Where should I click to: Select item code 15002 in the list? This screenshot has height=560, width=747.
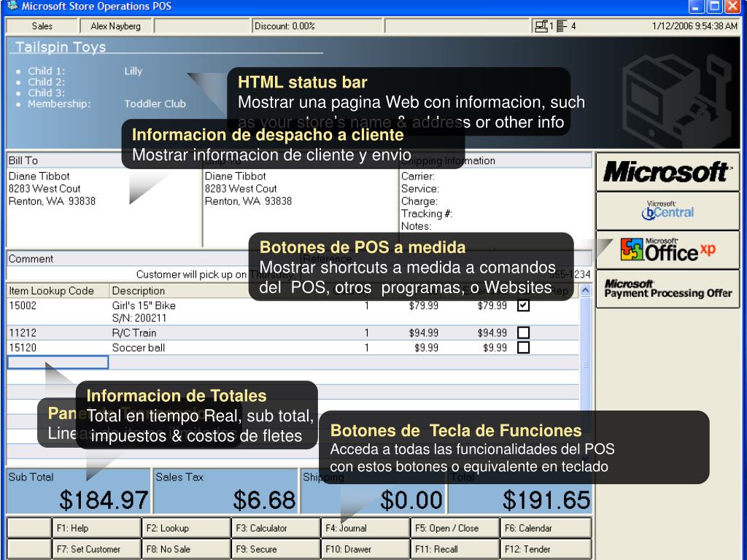coord(23,306)
